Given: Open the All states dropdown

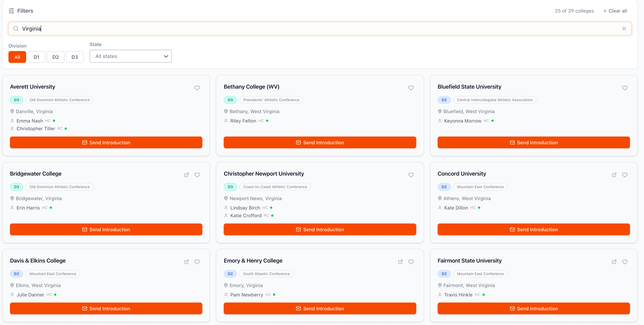Looking at the screenshot, I should click(x=131, y=56).
